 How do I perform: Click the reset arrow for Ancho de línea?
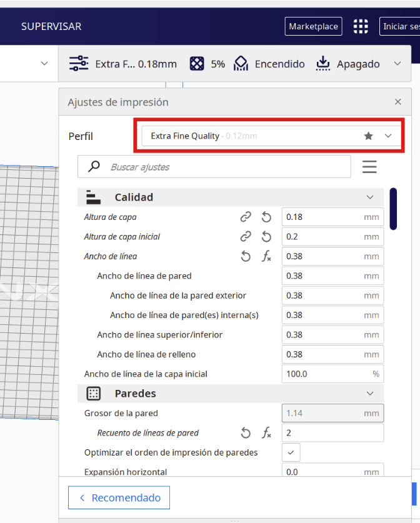coord(246,256)
